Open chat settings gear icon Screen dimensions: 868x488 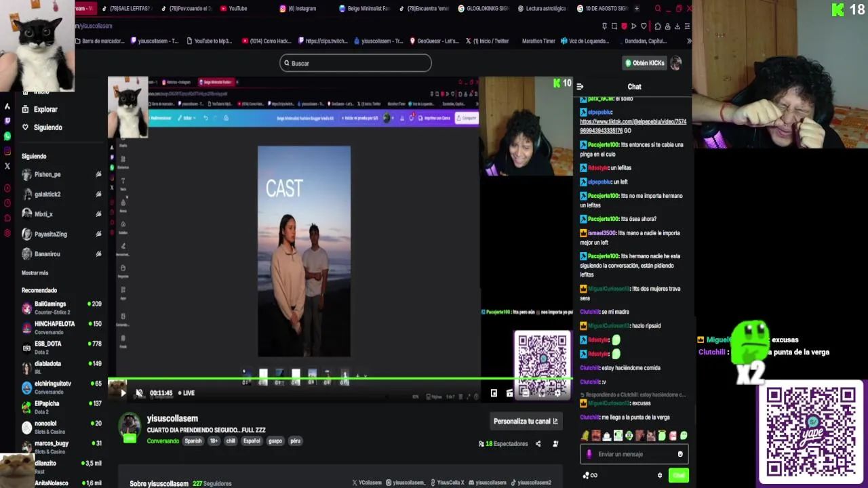pos(660,476)
